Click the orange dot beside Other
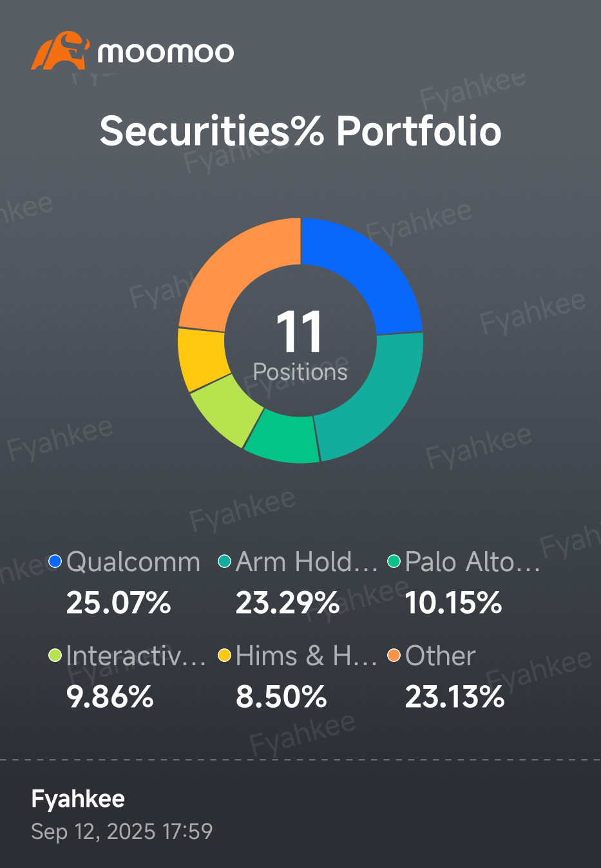Screen dimensions: 601x868 [394, 656]
